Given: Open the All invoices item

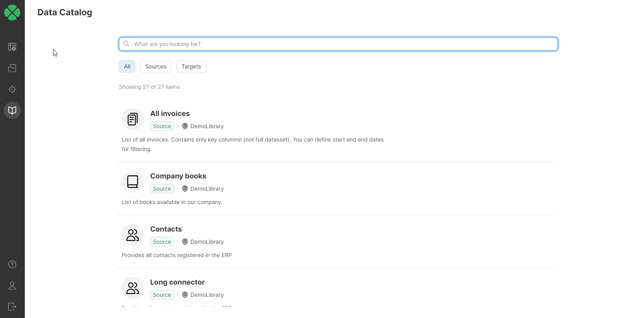Looking at the screenshot, I should click(170, 114).
